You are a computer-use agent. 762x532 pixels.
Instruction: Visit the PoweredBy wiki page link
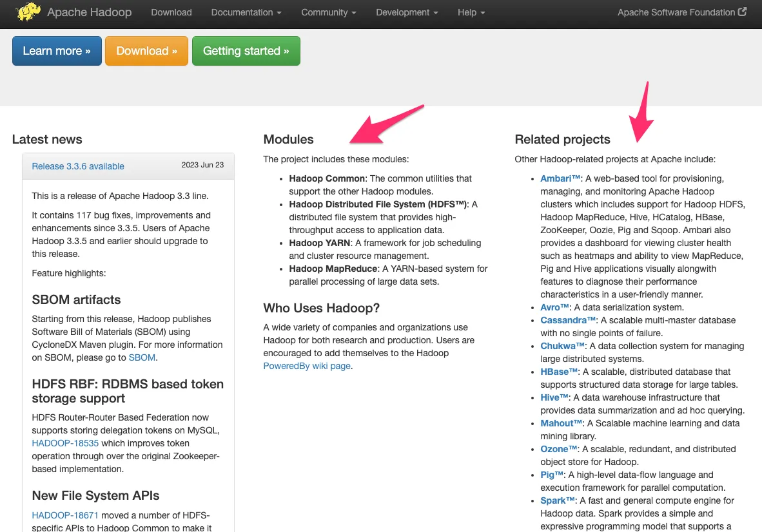(x=307, y=366)
